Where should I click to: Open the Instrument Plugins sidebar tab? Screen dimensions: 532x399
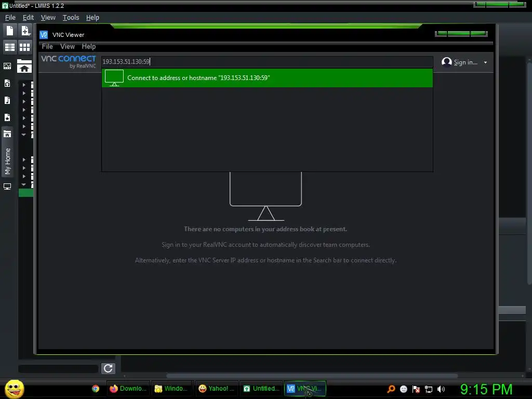pyautogui.click(x=7, y=66)
